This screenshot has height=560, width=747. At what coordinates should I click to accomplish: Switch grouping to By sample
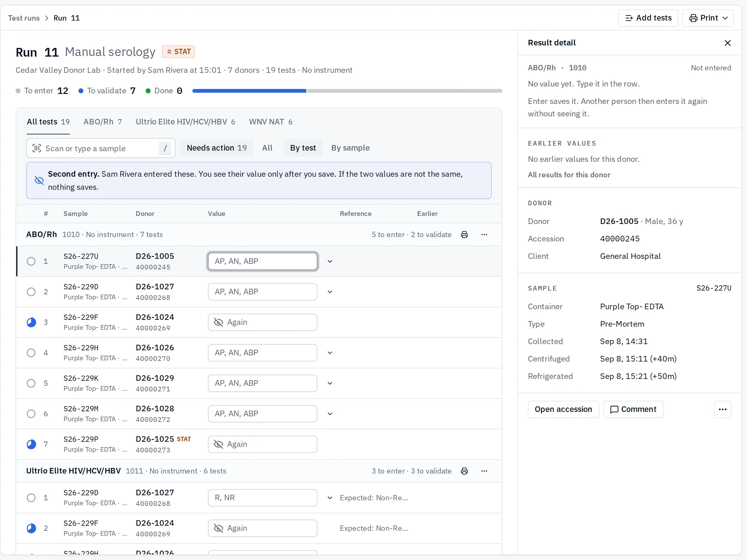(x=350, y=148)
